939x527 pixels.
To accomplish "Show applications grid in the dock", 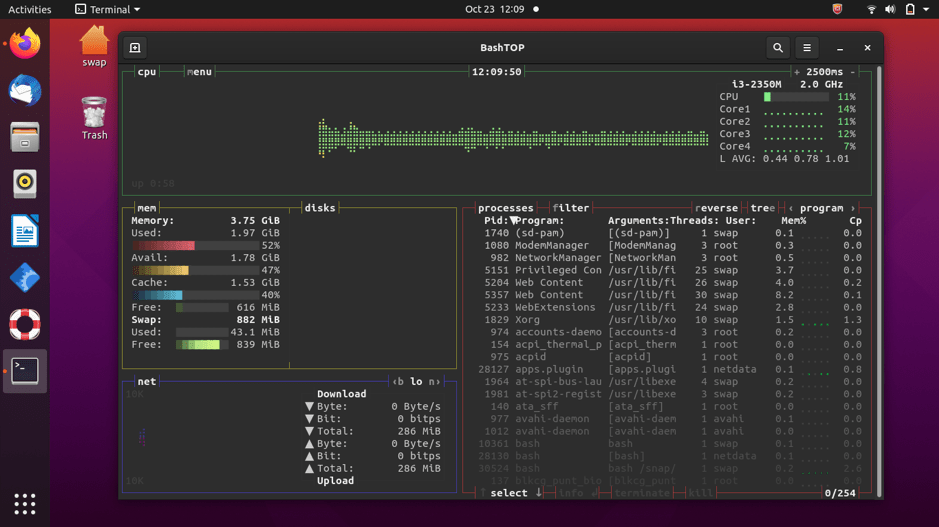I will coord(25,504).
